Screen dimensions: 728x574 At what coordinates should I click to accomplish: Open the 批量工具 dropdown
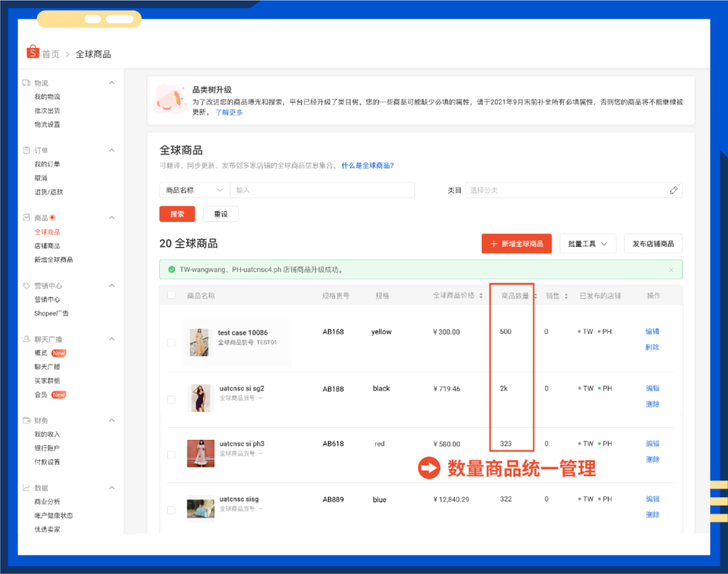point(588,243)
